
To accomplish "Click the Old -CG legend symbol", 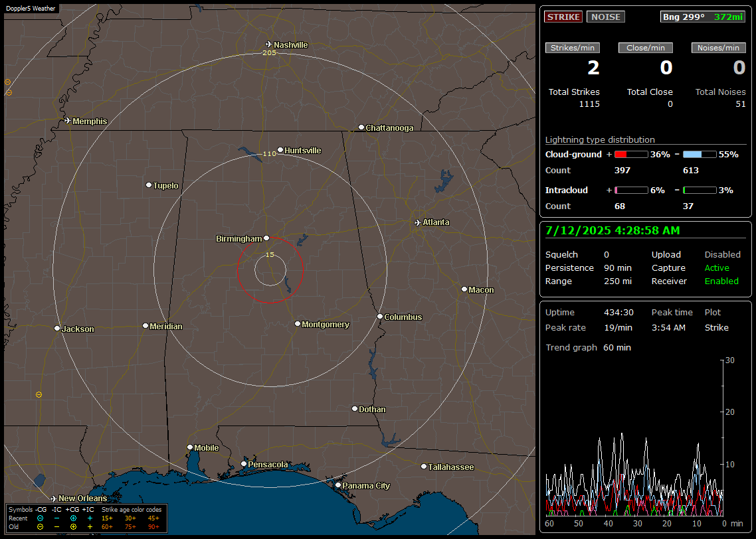I will [x=40, y=527].
